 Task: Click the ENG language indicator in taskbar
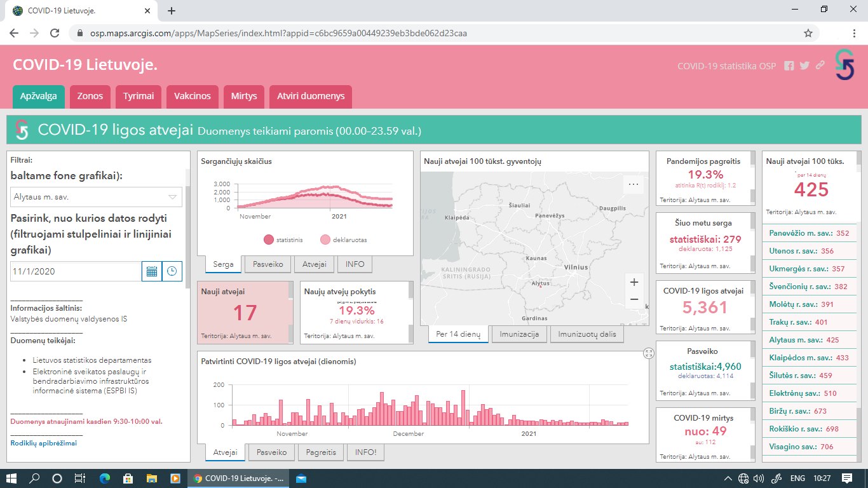(x=797, y=478)
